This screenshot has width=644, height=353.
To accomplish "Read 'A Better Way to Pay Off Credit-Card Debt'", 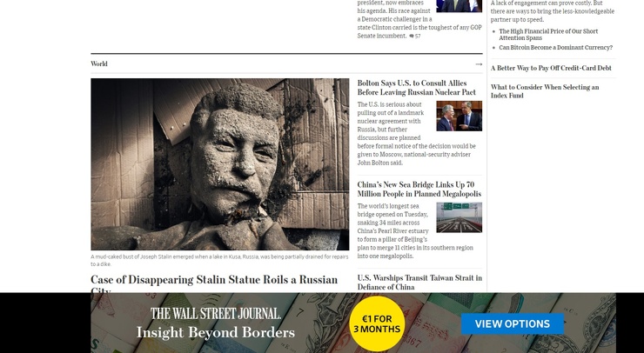I will pyautogui.click(x=551, y=68).
